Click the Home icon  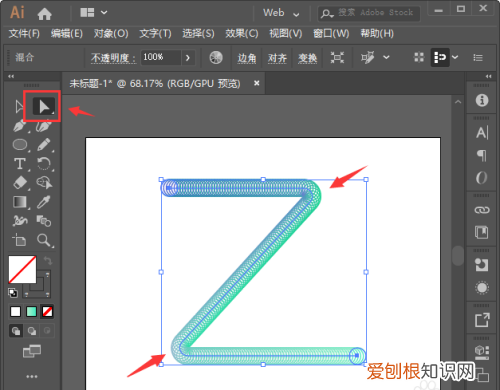coord(44,13)
